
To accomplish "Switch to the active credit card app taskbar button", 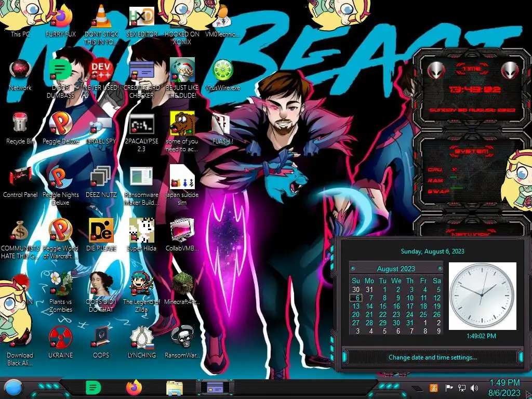I will click(215, 387).
